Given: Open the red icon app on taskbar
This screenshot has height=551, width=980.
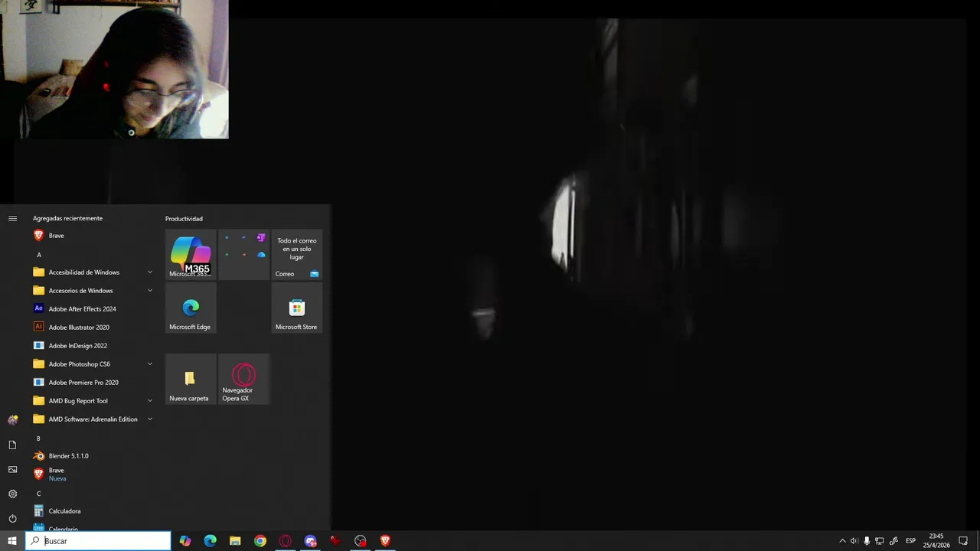Looking at the screenshot, I should [x=335, y=541].
